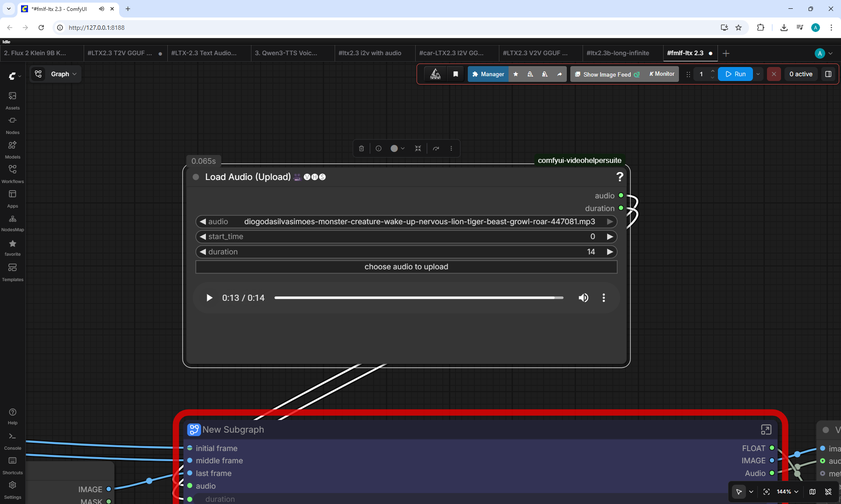Open the Models library sidebar icon

click(12, 150)
